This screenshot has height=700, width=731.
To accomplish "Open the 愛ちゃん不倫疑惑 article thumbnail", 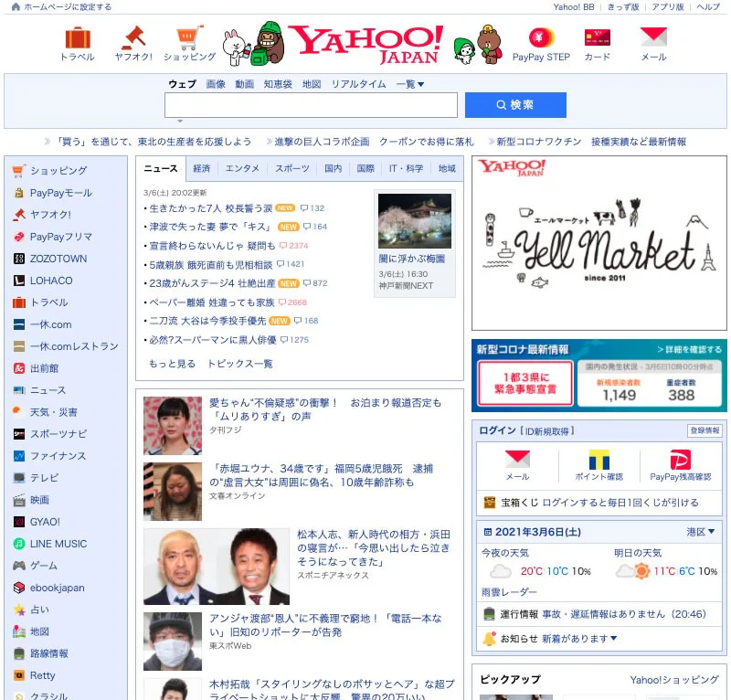I will (173, 426).
